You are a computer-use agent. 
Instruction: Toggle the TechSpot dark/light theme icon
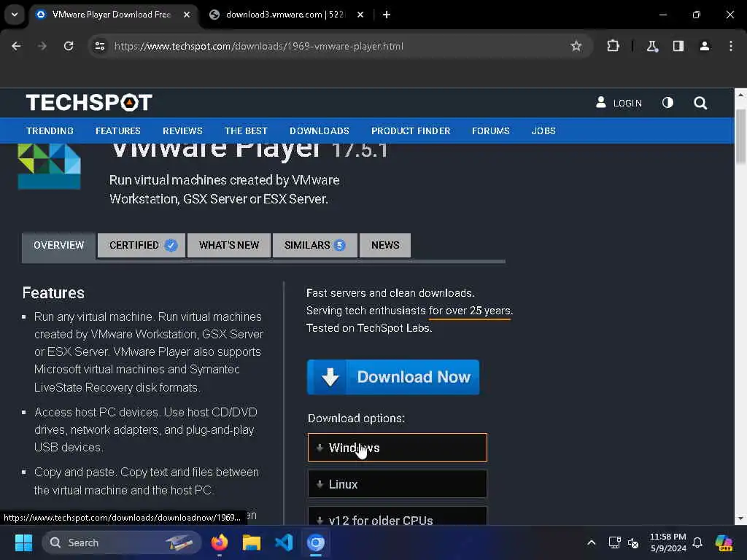click(667, 102)
